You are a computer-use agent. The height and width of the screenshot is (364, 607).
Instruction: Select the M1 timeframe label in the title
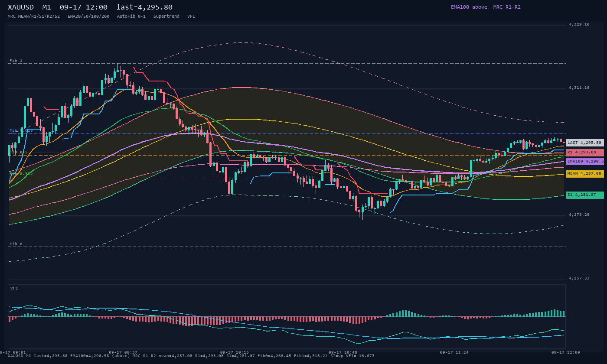(x=47, y=7)
